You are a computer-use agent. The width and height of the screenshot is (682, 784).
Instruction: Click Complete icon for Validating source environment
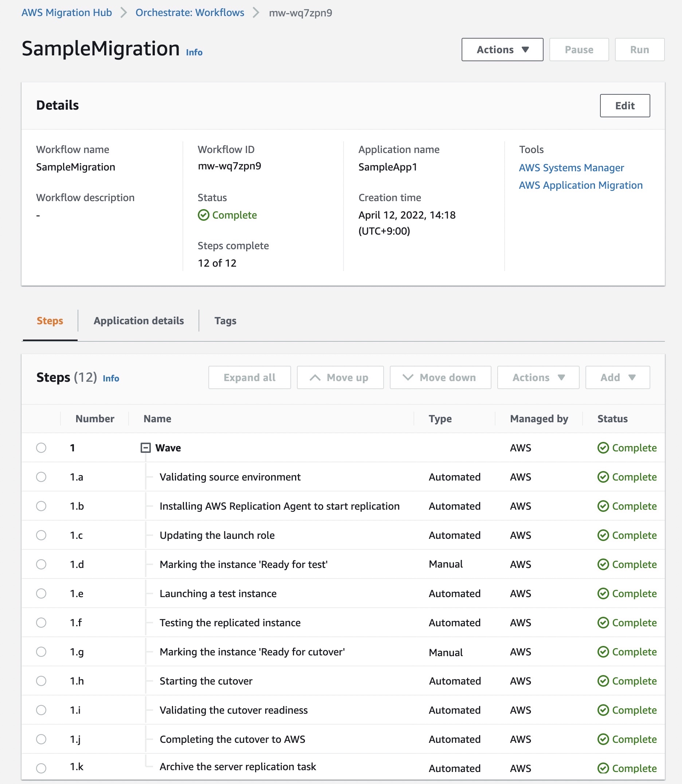603,477
